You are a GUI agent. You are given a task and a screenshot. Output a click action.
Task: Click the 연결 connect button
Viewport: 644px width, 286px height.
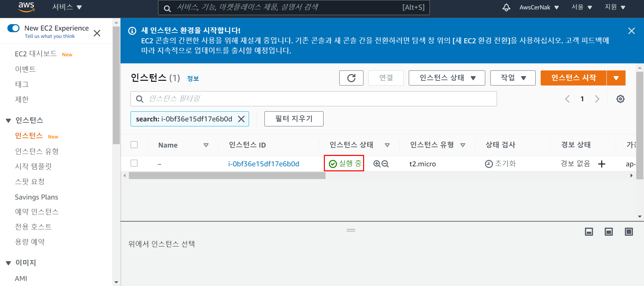386,78
